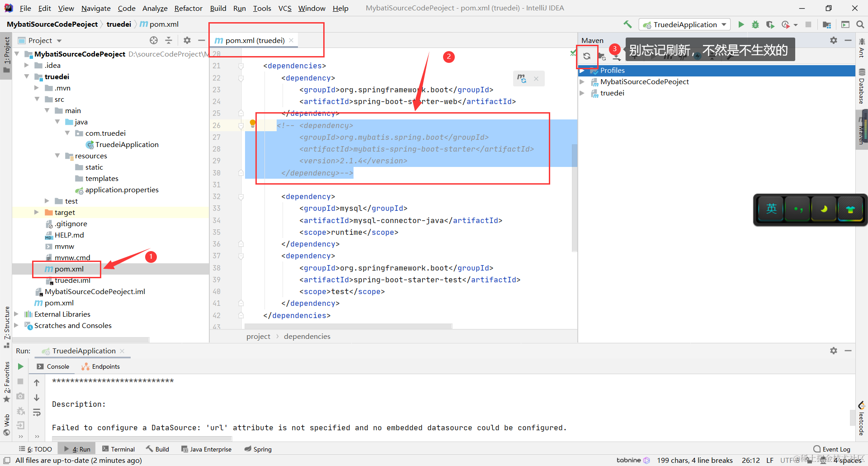This screenshot has height=466, width=868.
Task: Open the Spring tool window
Action: (x=258, y=449)
